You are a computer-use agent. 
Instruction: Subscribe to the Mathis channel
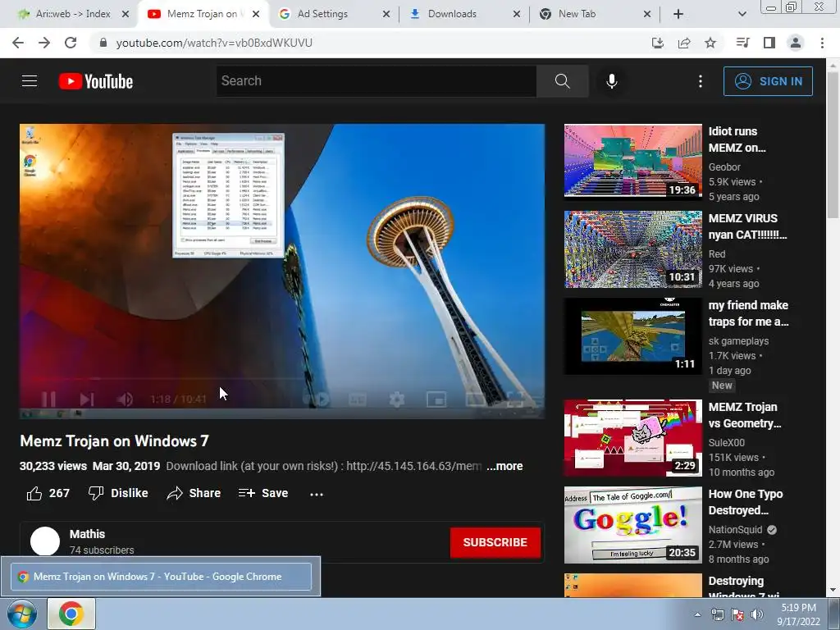click(x=495, y=542)
